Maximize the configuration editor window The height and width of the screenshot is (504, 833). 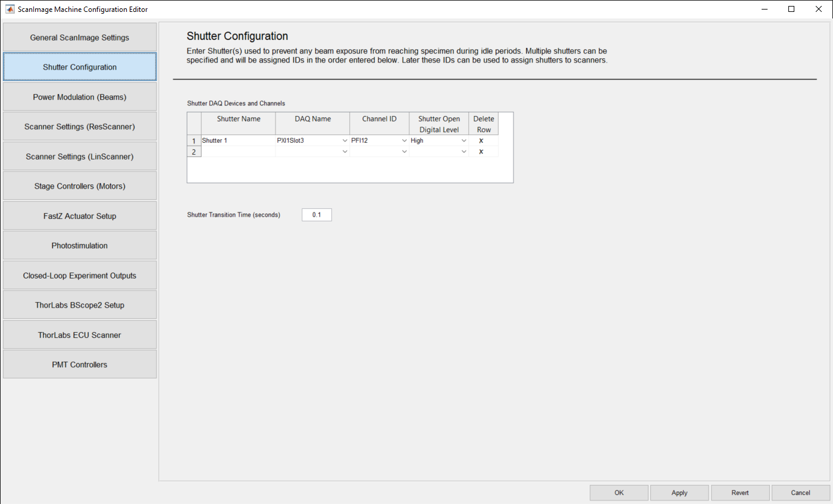[791, 9]
